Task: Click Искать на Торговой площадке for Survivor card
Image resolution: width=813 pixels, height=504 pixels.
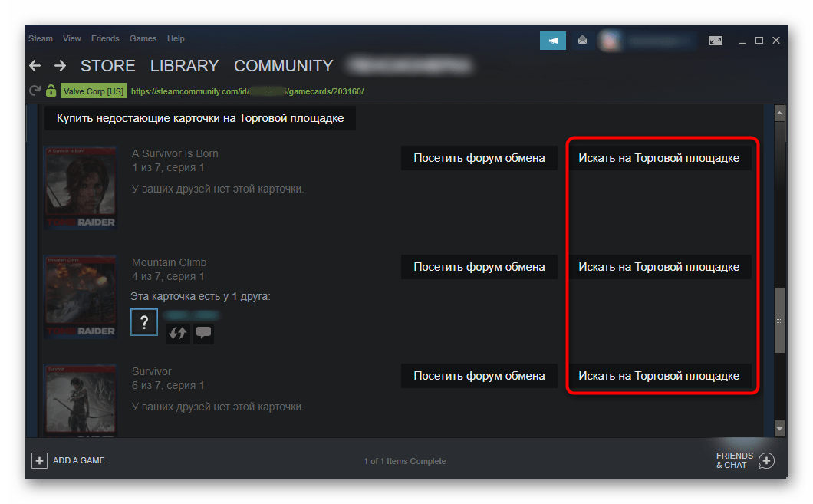Action: coord(659,376)
